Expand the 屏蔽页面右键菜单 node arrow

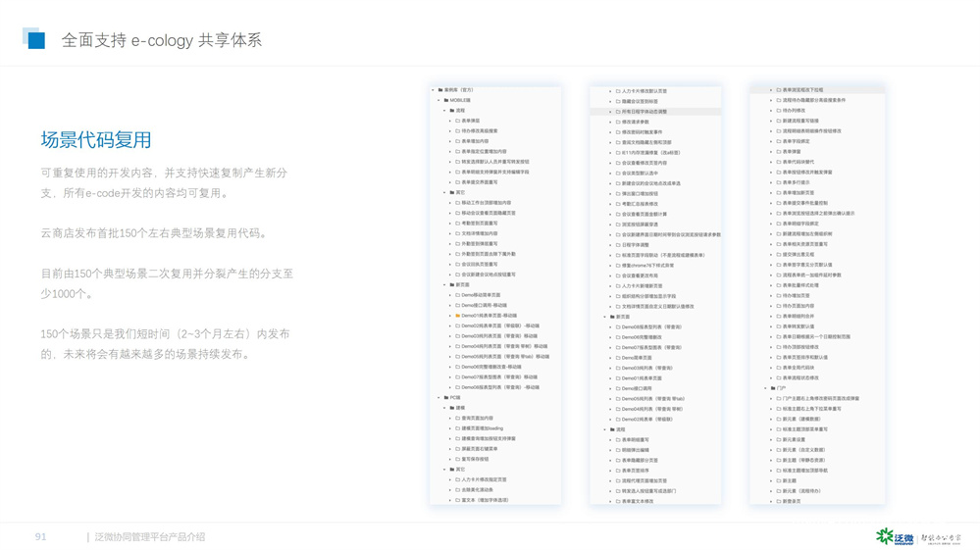(450, 449)
